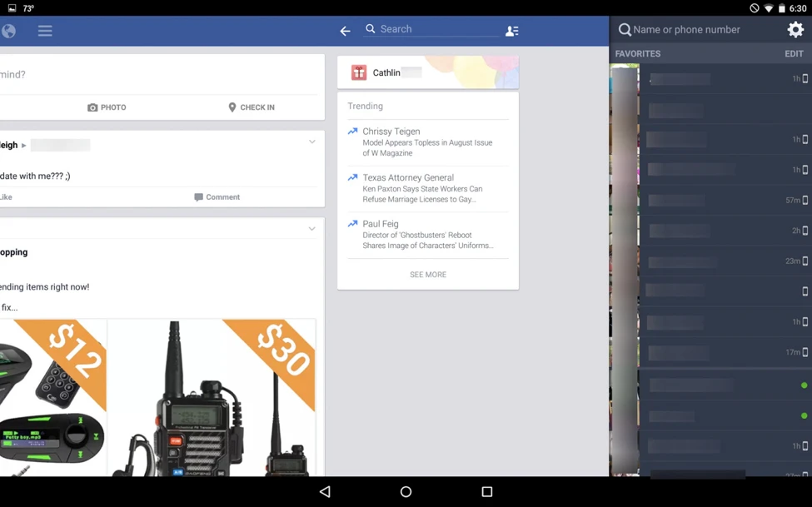Open the chevron on the date post
The width and height of the screenshot is (812, 507).
point(312,142)
